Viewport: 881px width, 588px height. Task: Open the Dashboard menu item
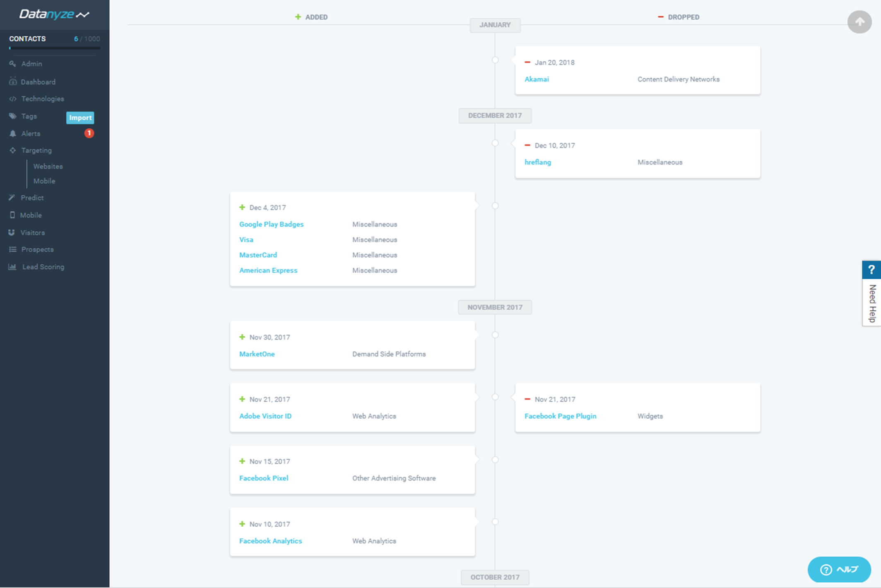pos(38,82)
